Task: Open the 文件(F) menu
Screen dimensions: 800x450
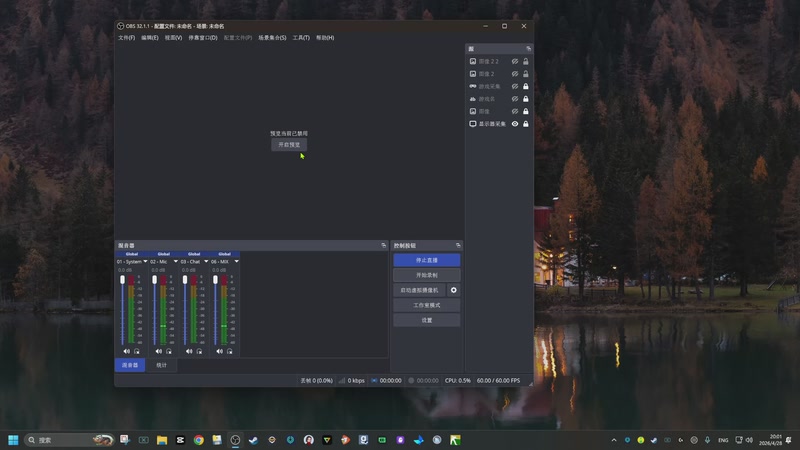Action: pyautogui.click(x=126, y=38)
